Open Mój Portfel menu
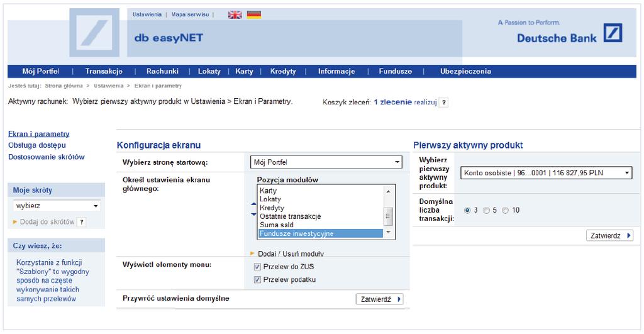This screenshot has height=334, width=644. click(x=41, y=71)
